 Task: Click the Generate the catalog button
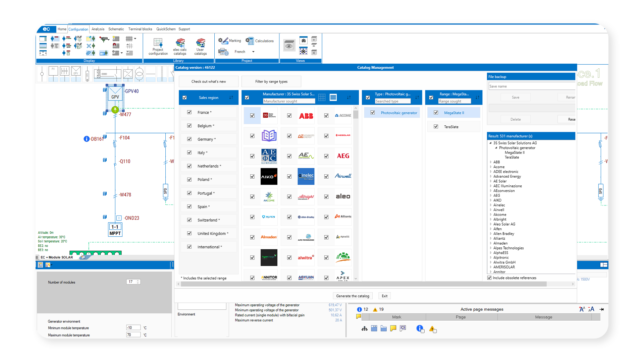pos(353,296)
